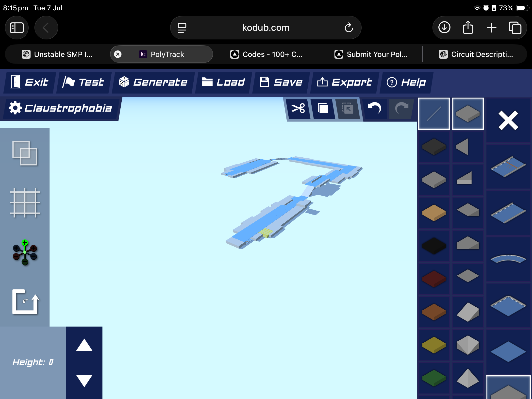Open the Submit Your Pol... tab
532x399 pixels.
point(370,54)
